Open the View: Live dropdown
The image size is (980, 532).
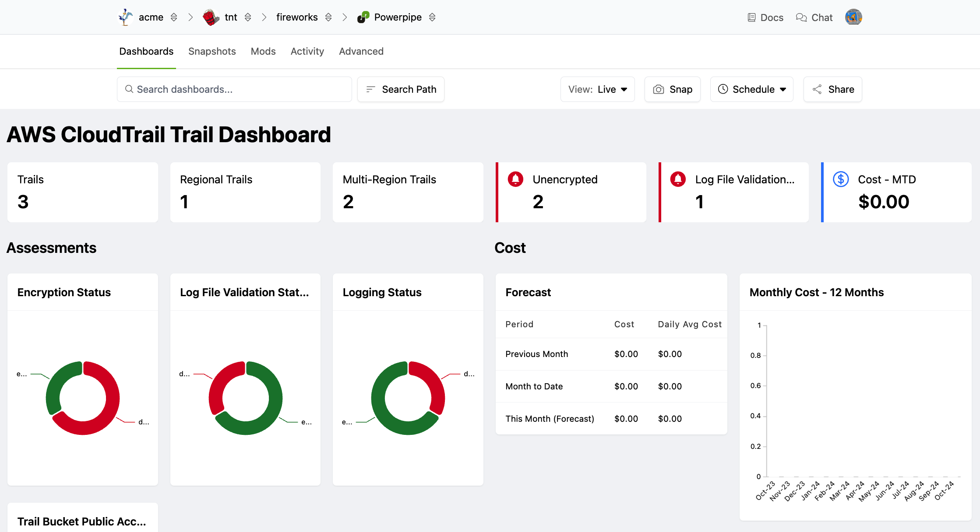tap(597, 89)
